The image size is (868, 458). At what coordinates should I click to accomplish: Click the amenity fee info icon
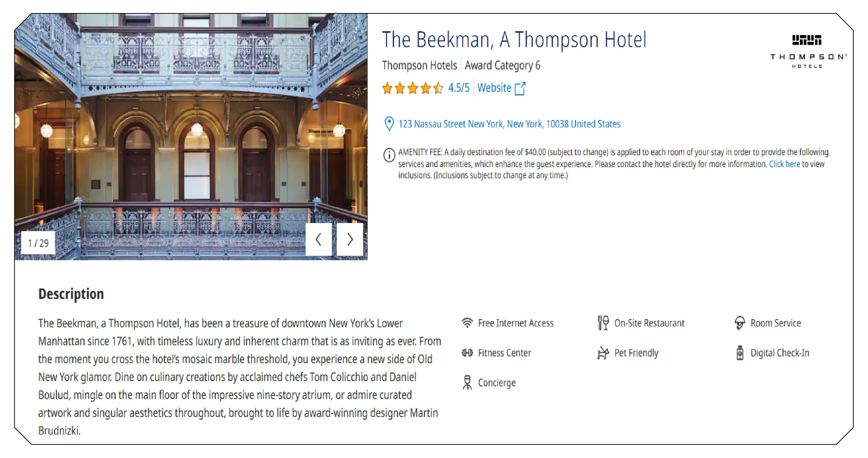coord(389,155)
